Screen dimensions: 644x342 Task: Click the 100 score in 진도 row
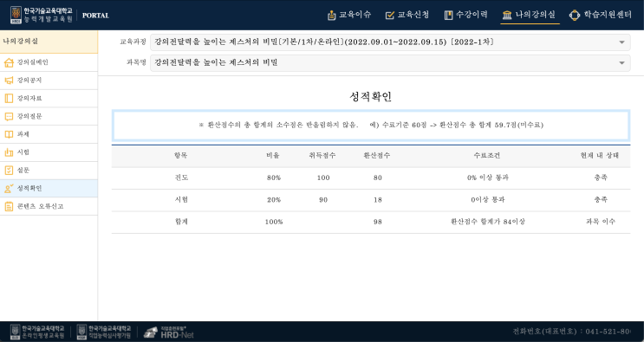[x=323, y=178]
